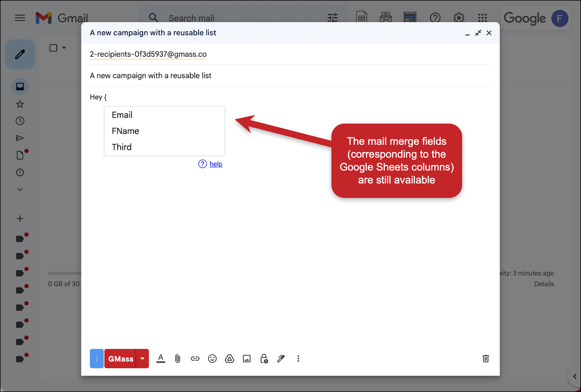This screenshot has width=581, height=392.
Task: Open Spam folder in sidebar
Action: click(x=20, y=172)
